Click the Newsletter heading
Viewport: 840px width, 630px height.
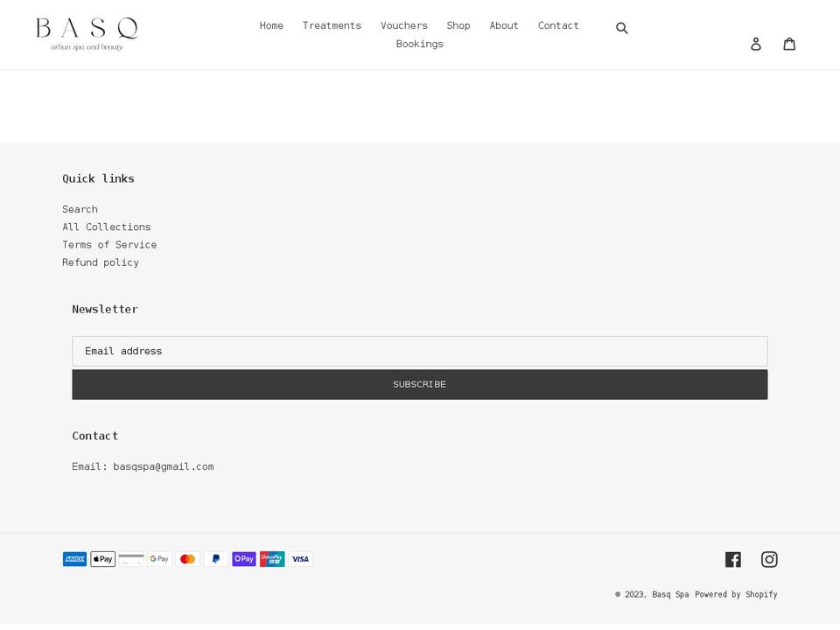tap(105, 310)
